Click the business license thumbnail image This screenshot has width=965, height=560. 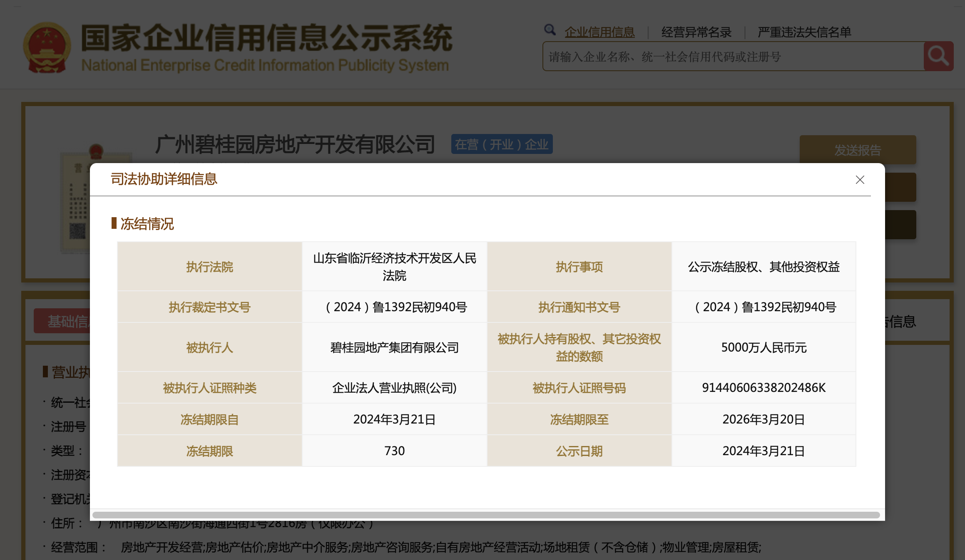pyautogui.click(x=75, y=200)
